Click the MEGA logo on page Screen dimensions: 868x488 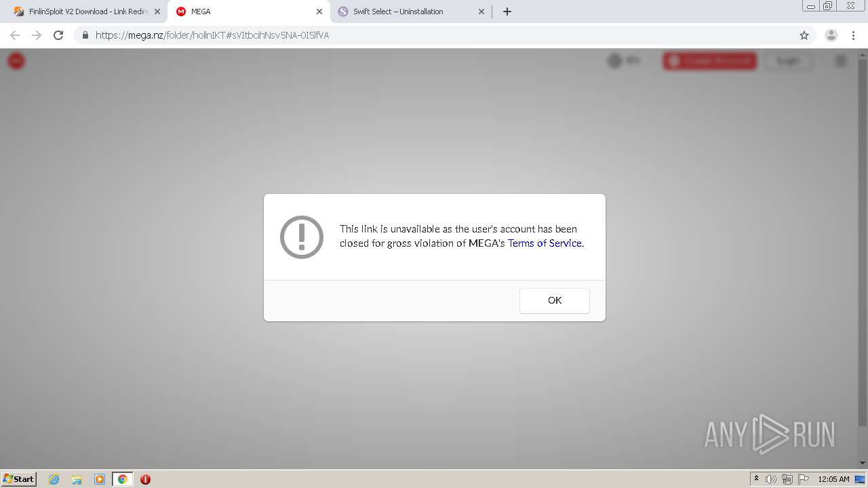click(x=16, y=61)
